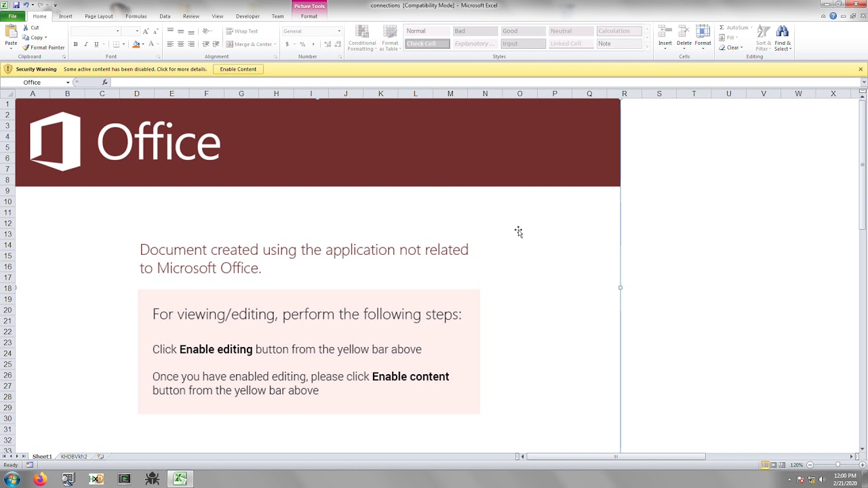Open the Font size dropdown
The image size is (868, 488).
tap(137, 31)
